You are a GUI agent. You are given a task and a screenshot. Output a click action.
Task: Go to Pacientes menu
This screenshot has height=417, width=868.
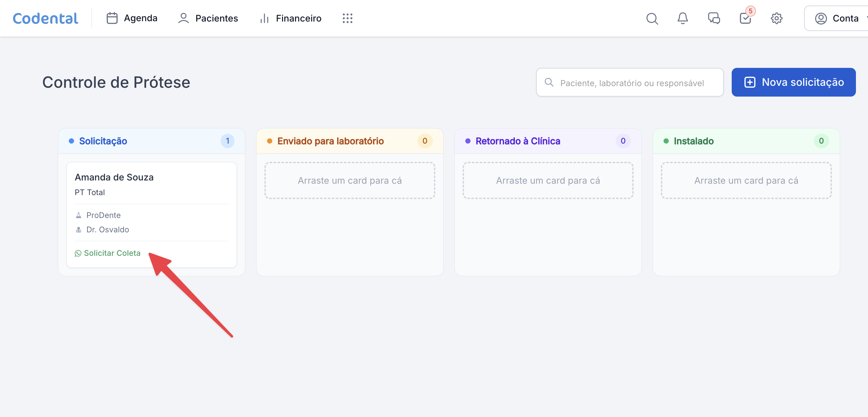tap(208, 18)
